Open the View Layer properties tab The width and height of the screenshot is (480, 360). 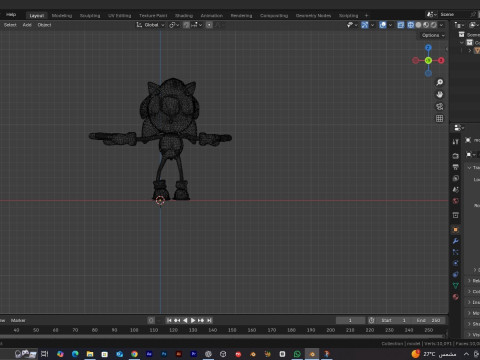click(456, 178)
